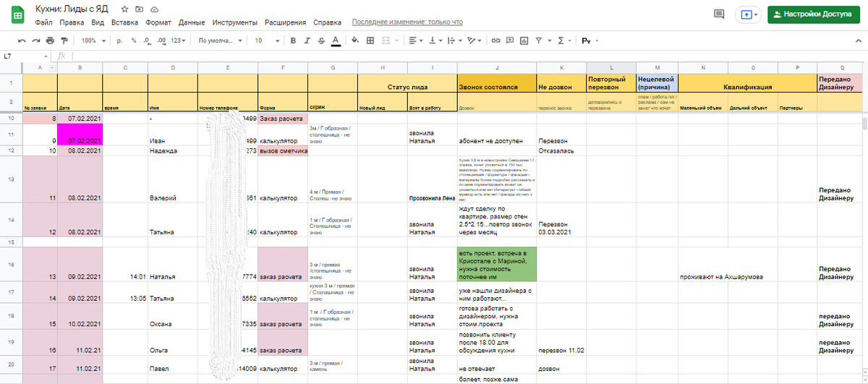This screenshot has height=384, width=868.
Task: Toggle italic formatting
Action: (x=307, y=40)
